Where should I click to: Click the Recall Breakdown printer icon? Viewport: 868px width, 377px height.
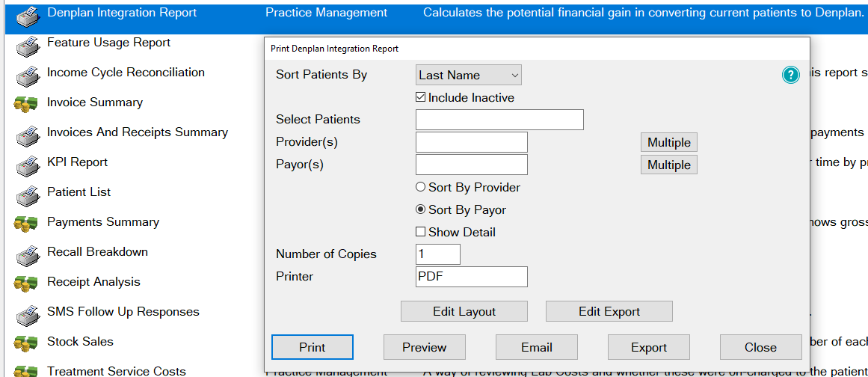point(28,254)
